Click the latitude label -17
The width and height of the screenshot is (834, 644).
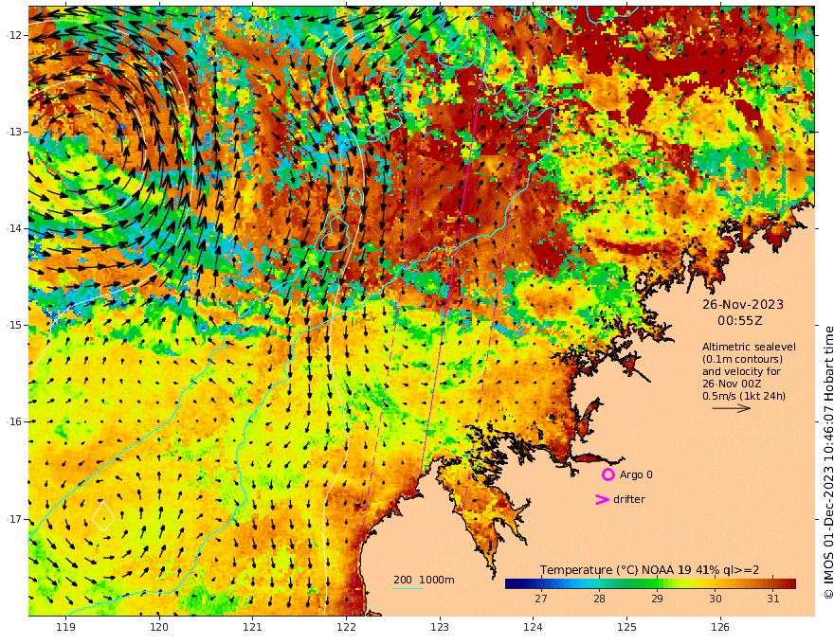click(x=14, y=519)
